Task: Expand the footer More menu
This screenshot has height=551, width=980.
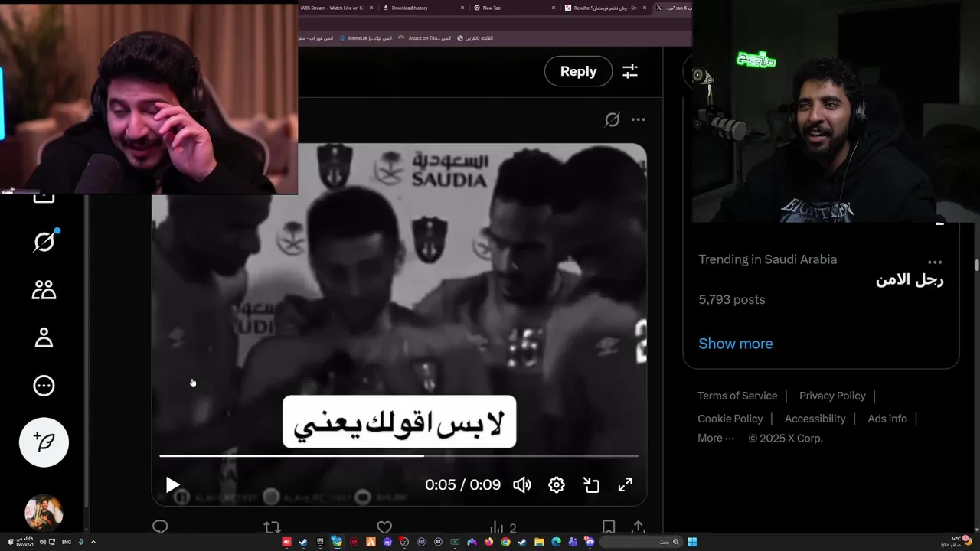Action: [x=715, y=438]
